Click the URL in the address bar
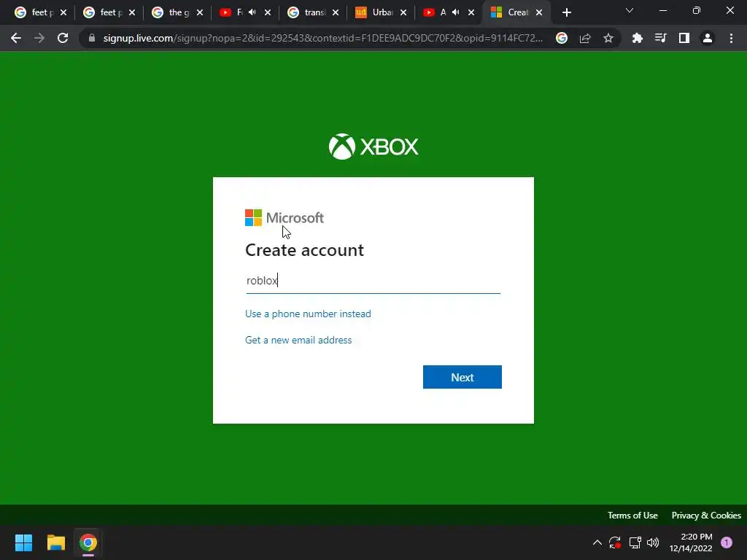Screen dimensions: 747x560 click(x=322, y=38)
